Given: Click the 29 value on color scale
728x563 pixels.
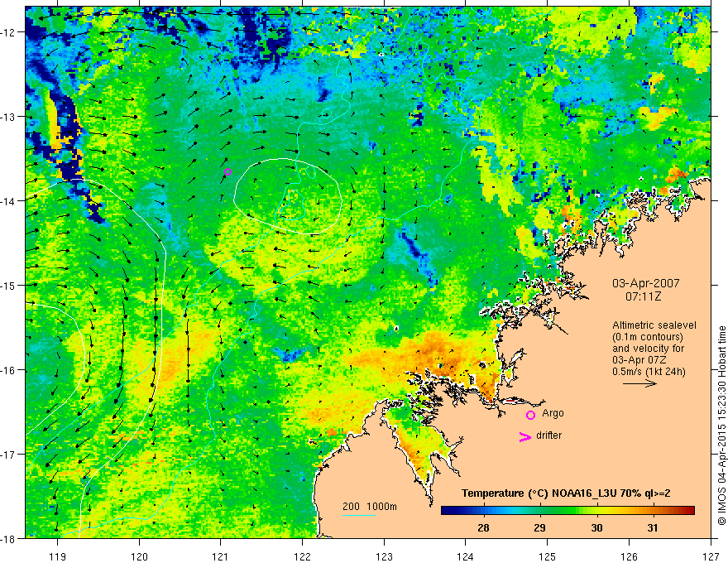Looking at the screenshot, I should 539,527.
